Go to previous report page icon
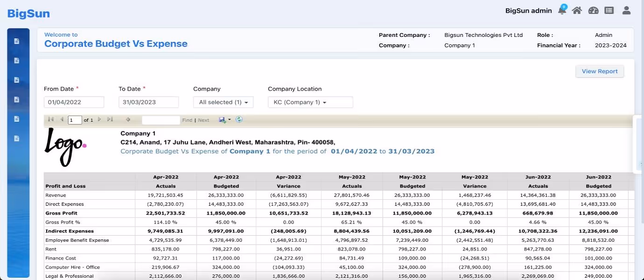Screen dimensions: 644x280 point(62,119)
